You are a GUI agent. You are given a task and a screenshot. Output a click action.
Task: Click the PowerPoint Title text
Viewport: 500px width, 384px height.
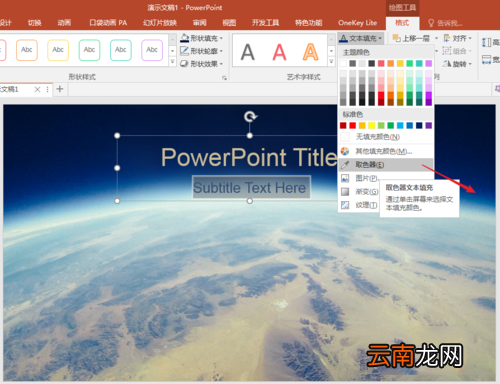point(249,157)
